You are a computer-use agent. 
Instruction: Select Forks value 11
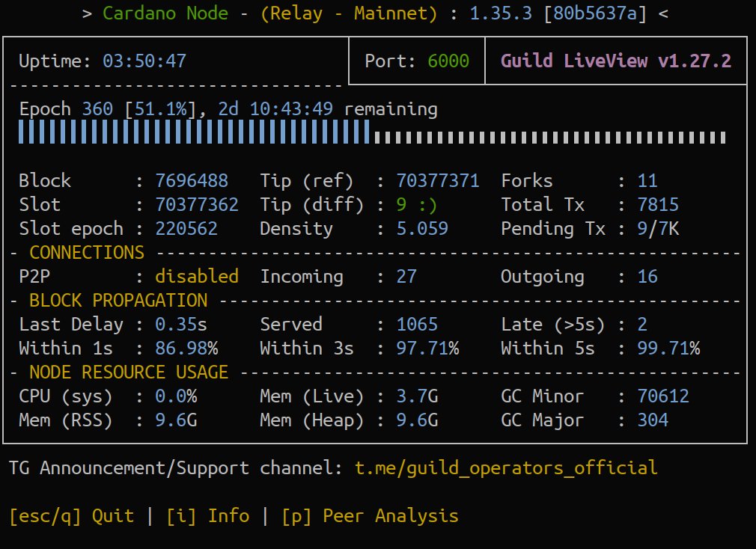647,181
